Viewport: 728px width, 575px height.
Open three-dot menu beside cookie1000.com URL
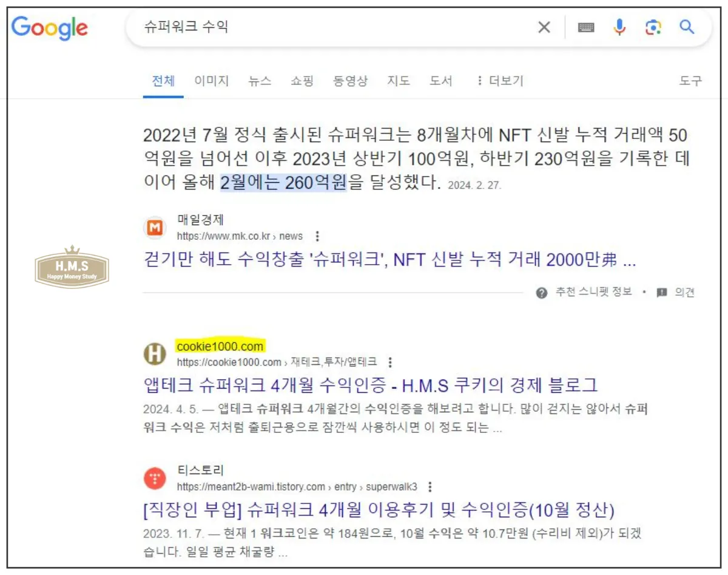click(x=390, y=362)
